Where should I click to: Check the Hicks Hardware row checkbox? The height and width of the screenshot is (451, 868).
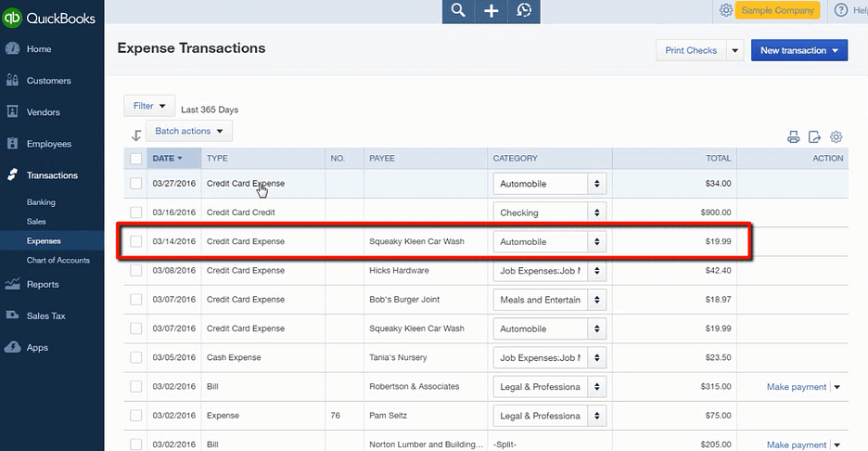[x=135, y=270]
